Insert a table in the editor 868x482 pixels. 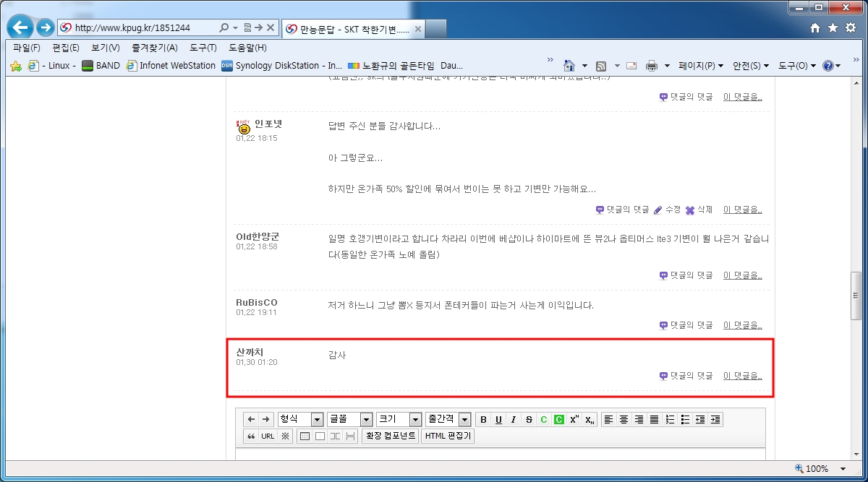pos(305,436)
